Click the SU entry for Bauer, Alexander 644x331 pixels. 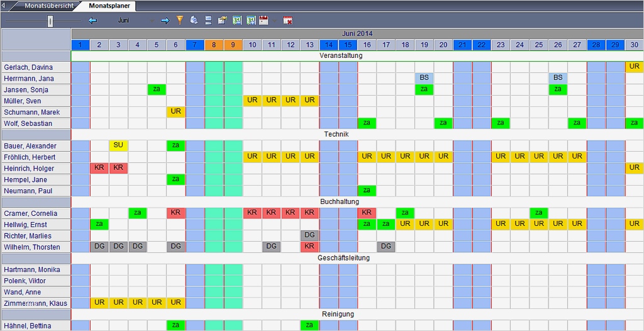118,145
